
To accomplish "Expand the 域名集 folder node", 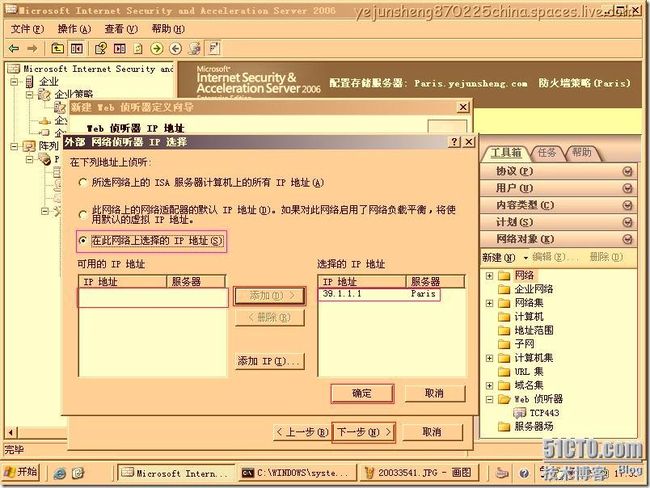I will [489, 386].
